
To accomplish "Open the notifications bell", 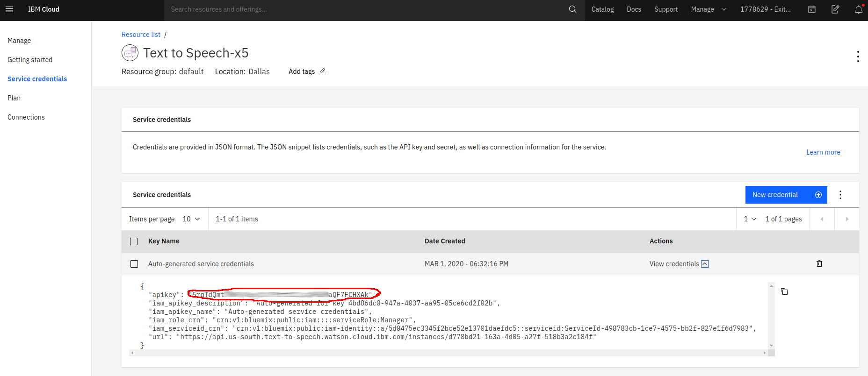I will 859,9.
